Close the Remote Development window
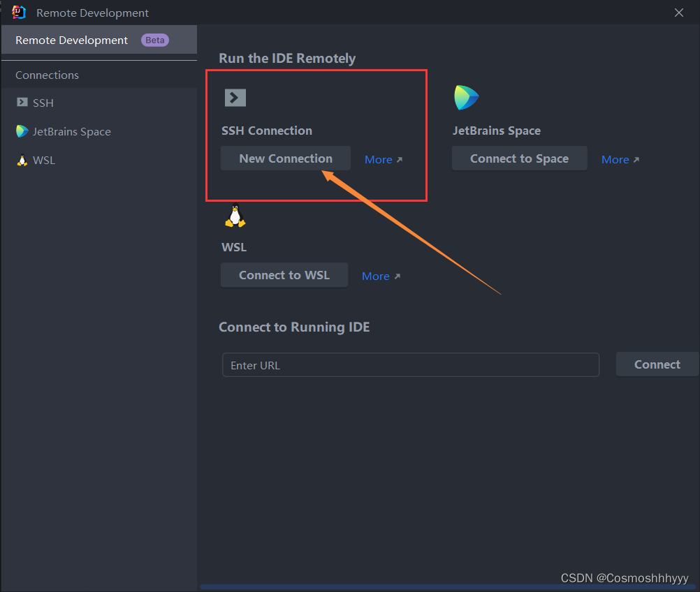The height and width of the screenshot is (592, 700). coord(678,13)
